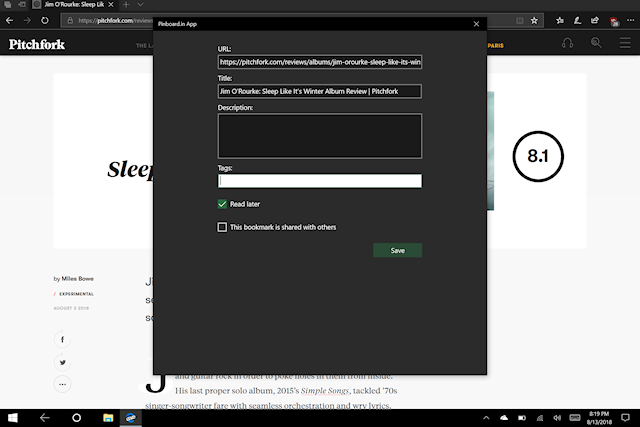Open the Simple Songs link

coord(325,391)
